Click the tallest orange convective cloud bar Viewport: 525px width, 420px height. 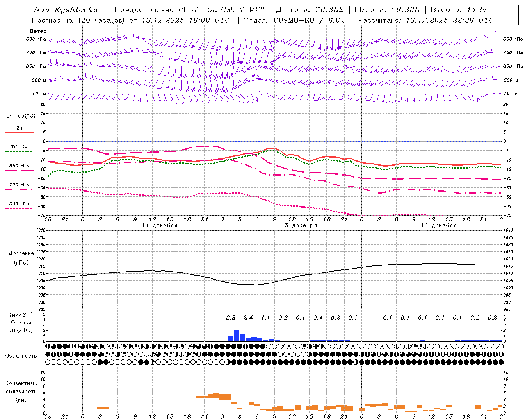(216, 395)
